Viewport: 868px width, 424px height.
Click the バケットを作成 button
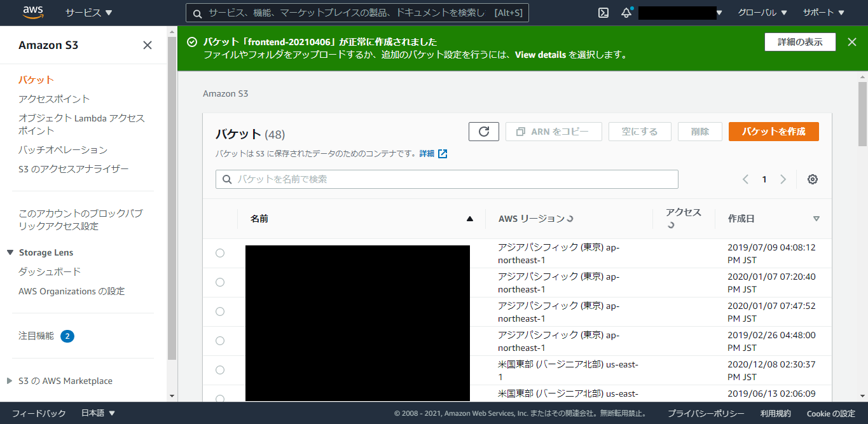tap(774, 132)
